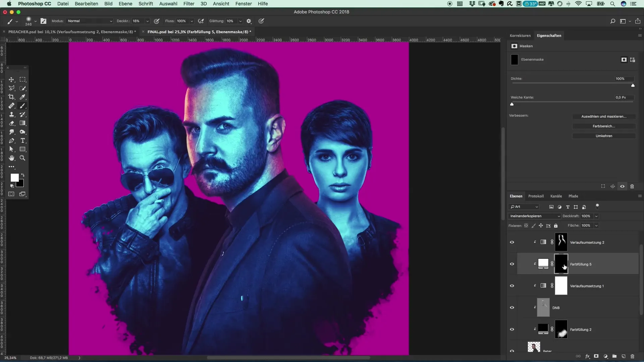
Task: Select the Hand tool
Action: click(x=11, y=158)
